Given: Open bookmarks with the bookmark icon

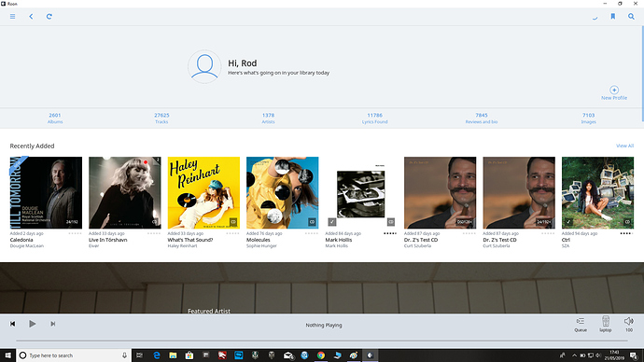Looking at the screenshot, I should tap(613, 17).
